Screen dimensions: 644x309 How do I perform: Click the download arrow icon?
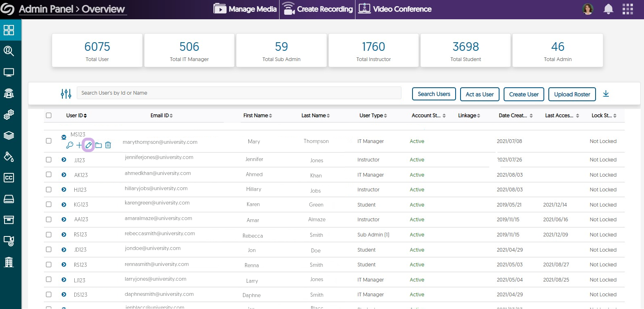606,94
